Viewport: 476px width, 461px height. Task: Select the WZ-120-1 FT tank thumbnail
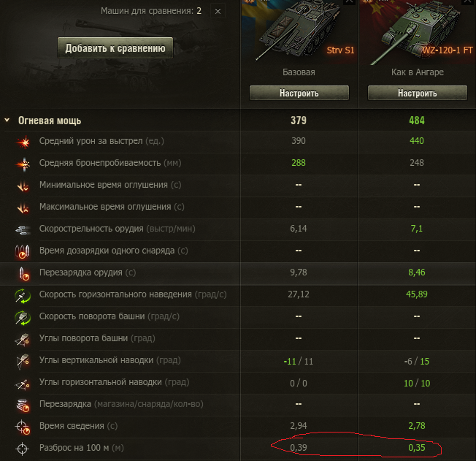tap(416, 33)
